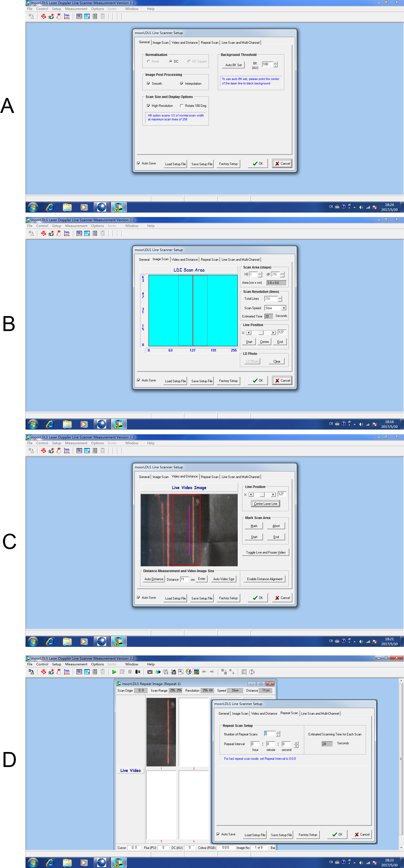The width and height of the screenshot is (404, 868).
Task: Select the DC normalisation radio button
Action: [x=171, y=61]
